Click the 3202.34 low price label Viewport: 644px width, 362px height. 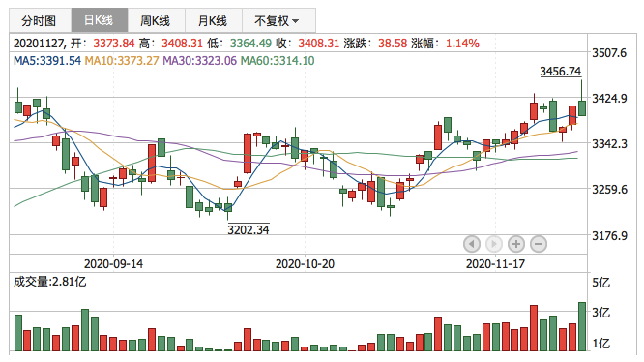click(x=249, y=229)
